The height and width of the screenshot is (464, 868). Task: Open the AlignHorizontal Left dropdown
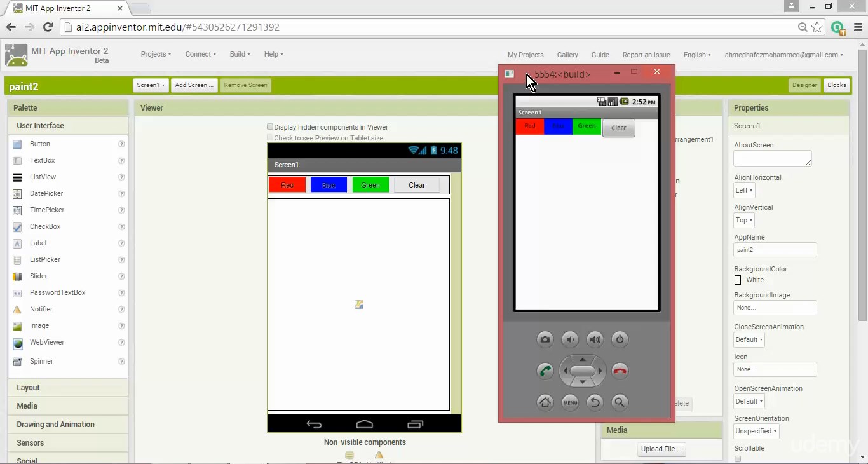pos(744,190)
